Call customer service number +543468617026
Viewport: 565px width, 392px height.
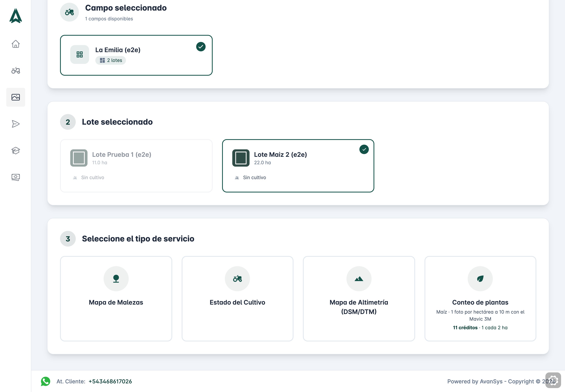(110, 381)
